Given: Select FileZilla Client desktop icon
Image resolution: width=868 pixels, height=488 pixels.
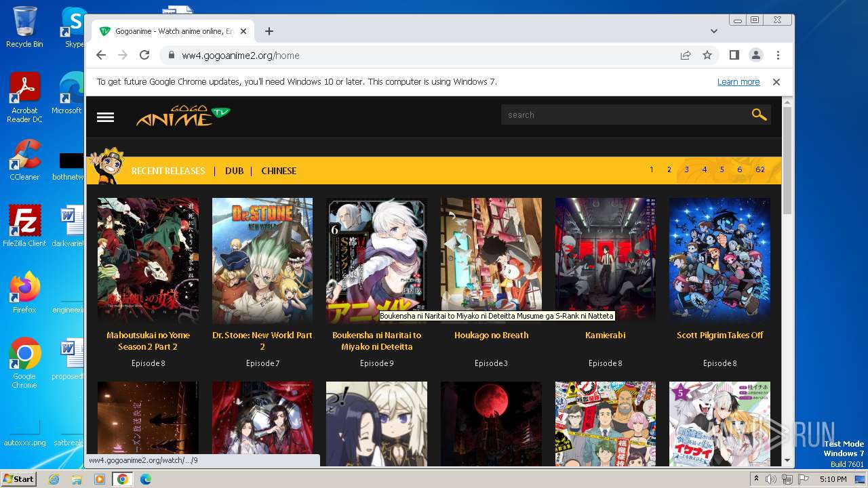Looking at the screenshot, I should click(x=24, y=226).
